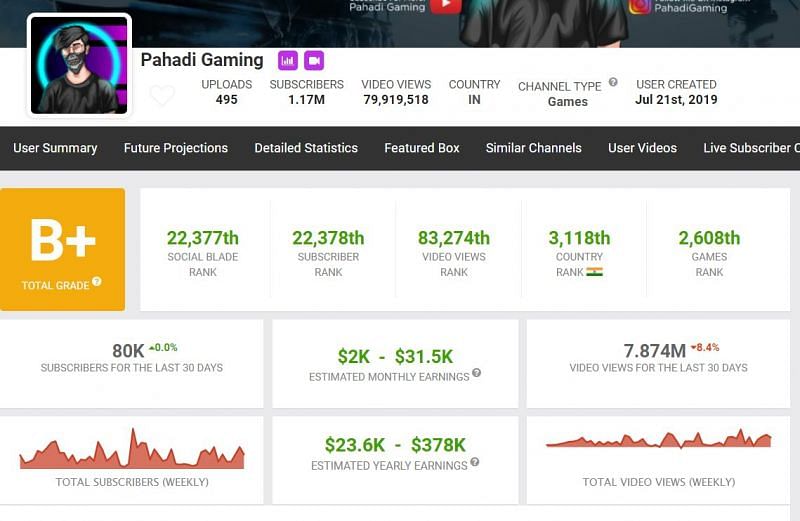Click the help icon next to Channel Type

pyautogui.click(x=613, y=83)
